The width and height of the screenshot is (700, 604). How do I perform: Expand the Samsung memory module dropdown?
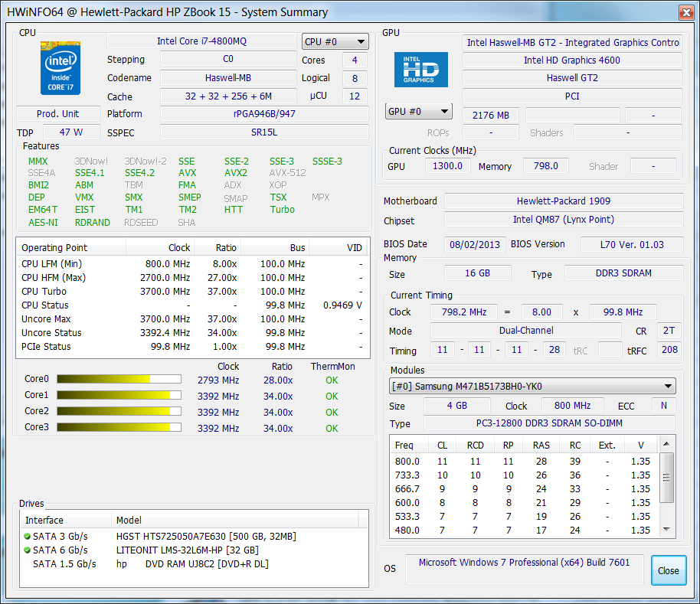532,387
